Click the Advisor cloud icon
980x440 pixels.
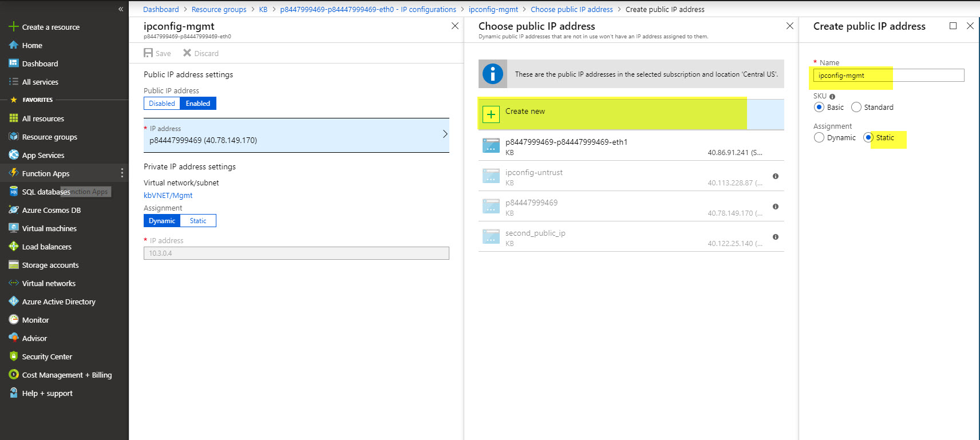click(14, 338)
